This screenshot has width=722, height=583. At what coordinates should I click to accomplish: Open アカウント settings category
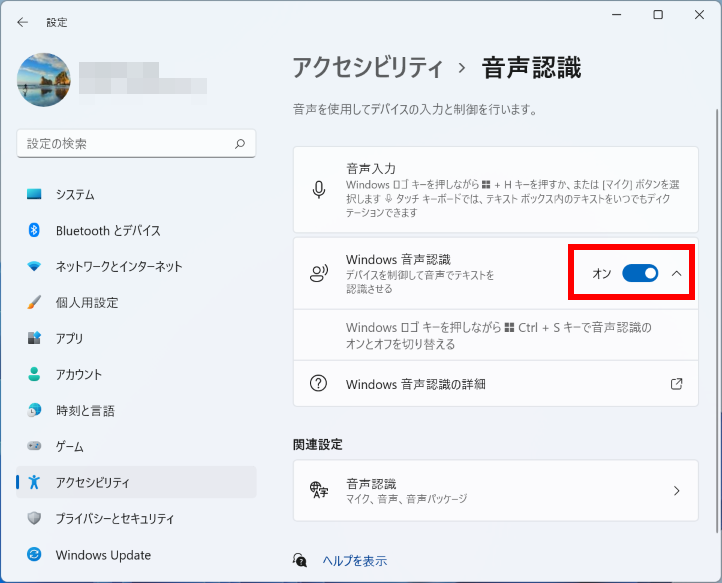136,374
